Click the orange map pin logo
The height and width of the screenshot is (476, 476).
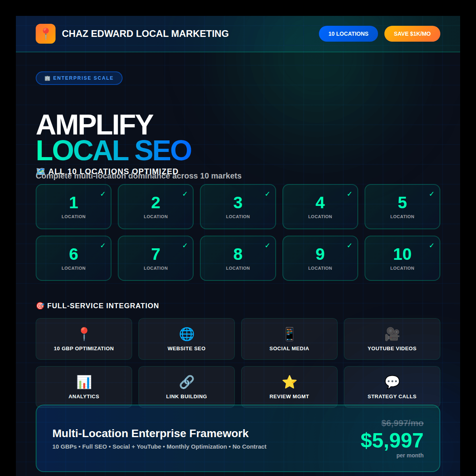click(x=46, y=34)
